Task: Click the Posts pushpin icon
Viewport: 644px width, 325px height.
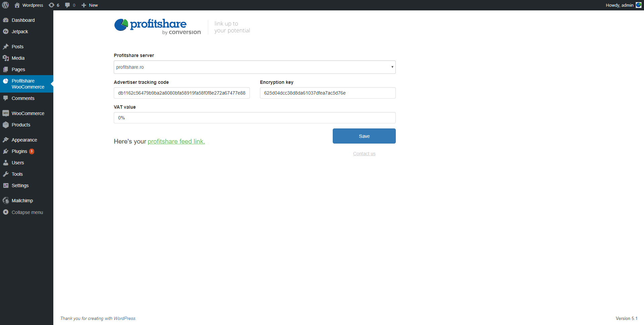Action: (x=6, y=47)
